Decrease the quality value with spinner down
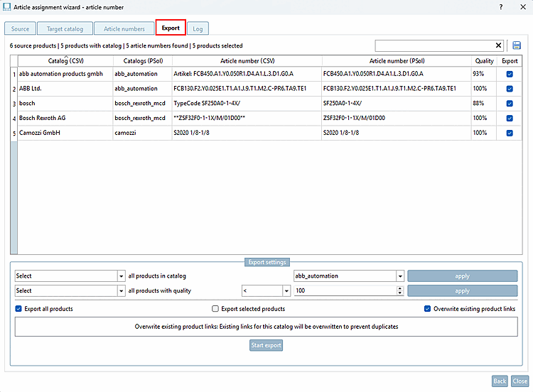Image resolution: width=533 pixels, height=392 pixels. [x=399, y=293]
